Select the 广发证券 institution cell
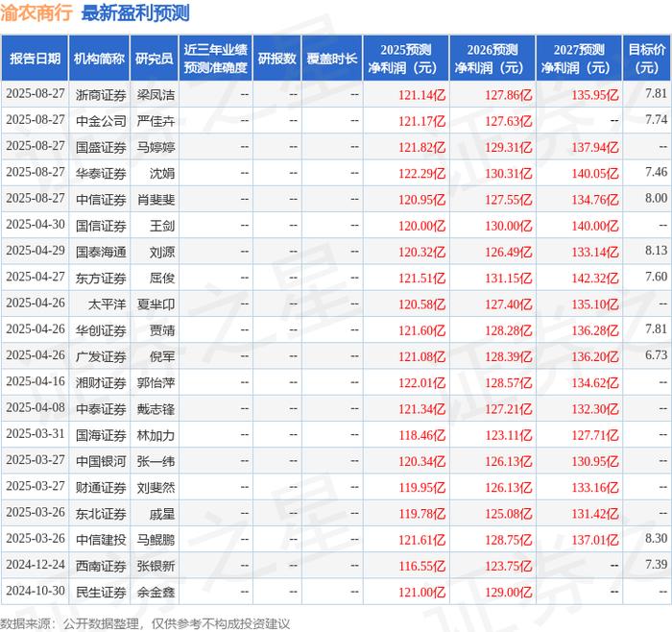Screen dimensions: 672x632 tap(101, 356)
